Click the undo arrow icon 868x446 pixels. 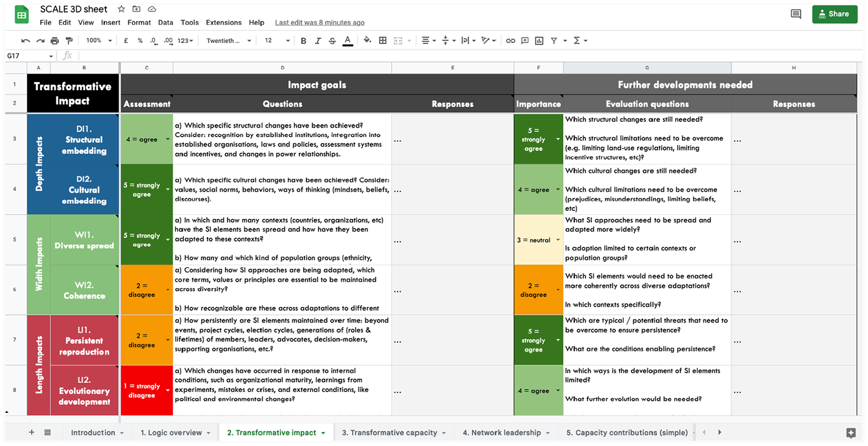pos(26,41)
